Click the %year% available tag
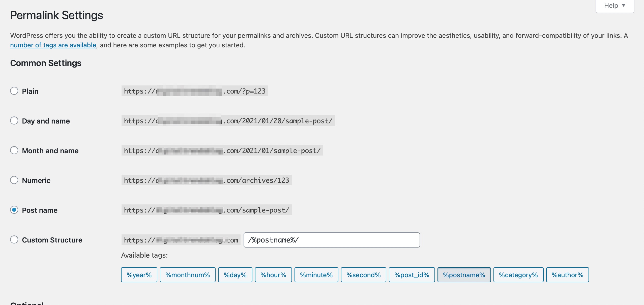The image size is (644, 305). [139, 274]
